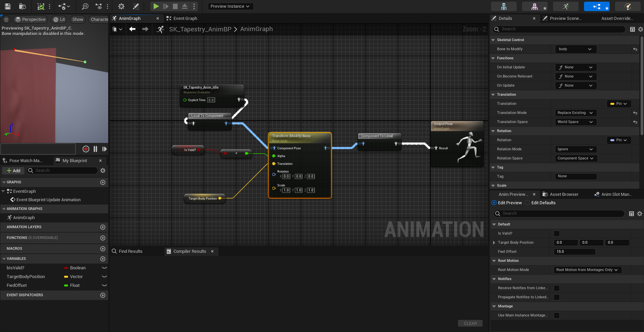Select the Animation Blueprint mode icon

click(597, 6)
